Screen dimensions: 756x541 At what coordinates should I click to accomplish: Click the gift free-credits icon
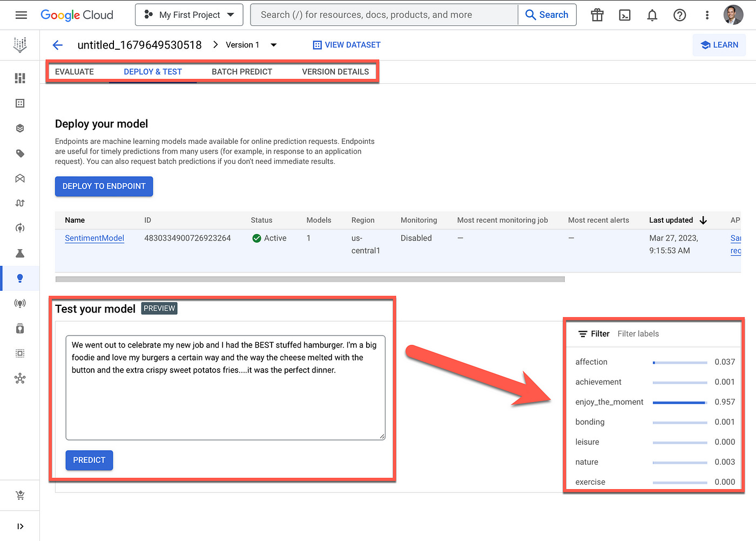click(597, 15)
